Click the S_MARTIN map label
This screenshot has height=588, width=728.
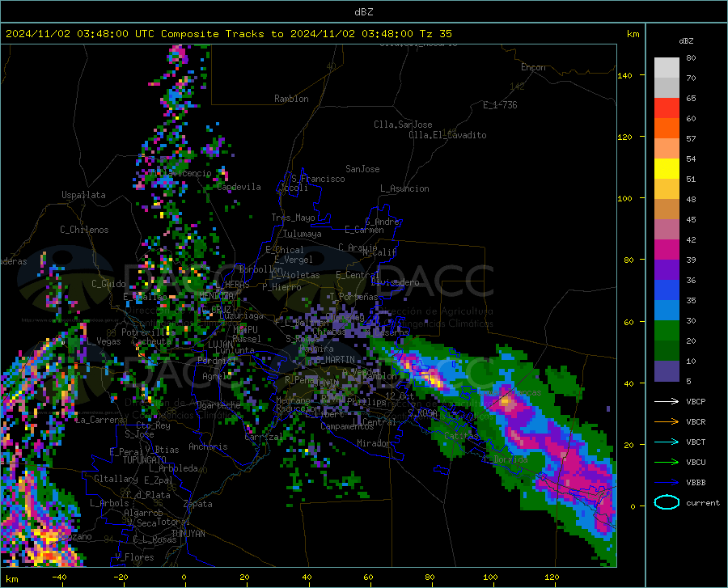click(335, 359)
